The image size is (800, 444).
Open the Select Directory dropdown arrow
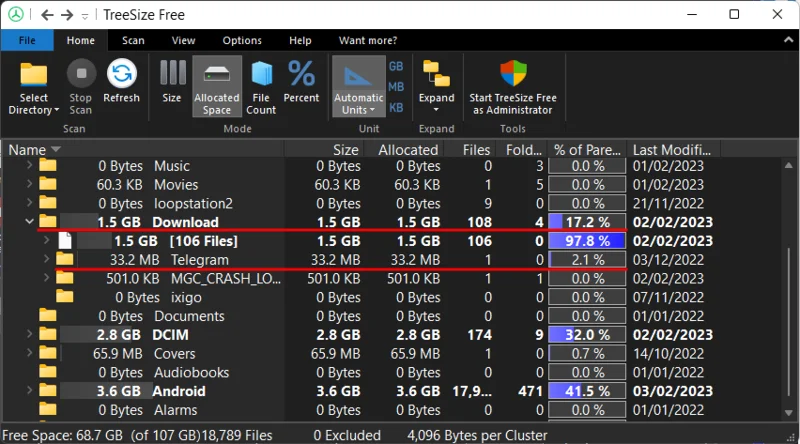click(x=56, y=110)
